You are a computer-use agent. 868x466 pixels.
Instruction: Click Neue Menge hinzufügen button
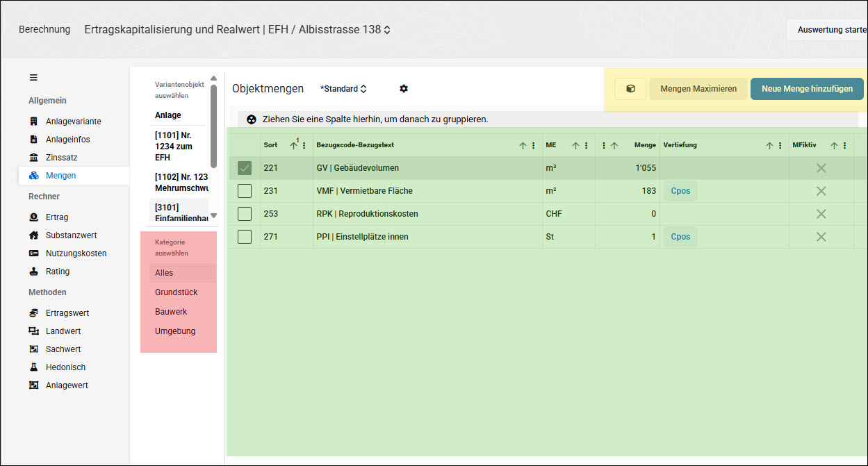(807, 89)
